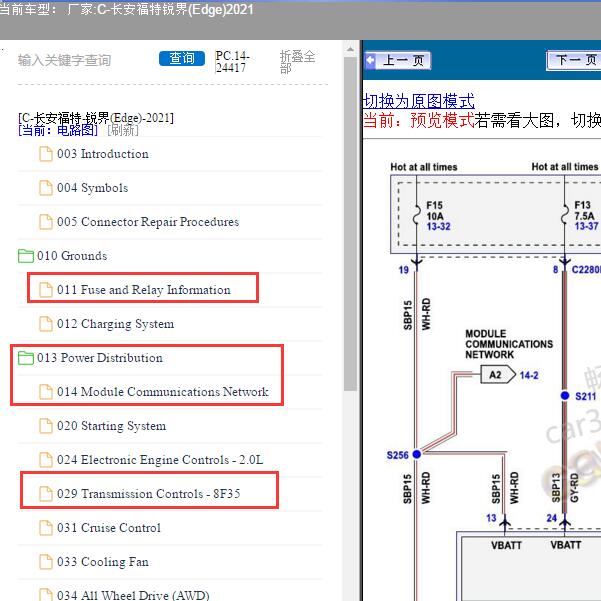The height and width of the screenshot is (601, 601).
Task: Click the S256 splice label
Action: (397, 455)
